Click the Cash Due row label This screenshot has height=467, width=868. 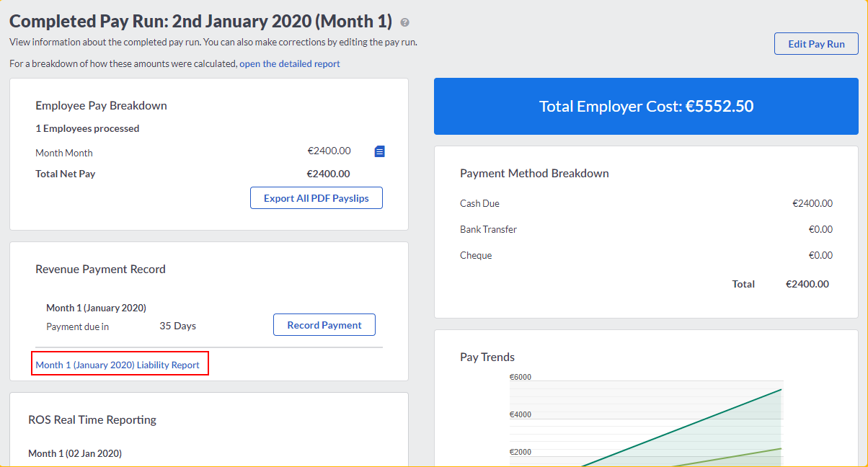479,203
